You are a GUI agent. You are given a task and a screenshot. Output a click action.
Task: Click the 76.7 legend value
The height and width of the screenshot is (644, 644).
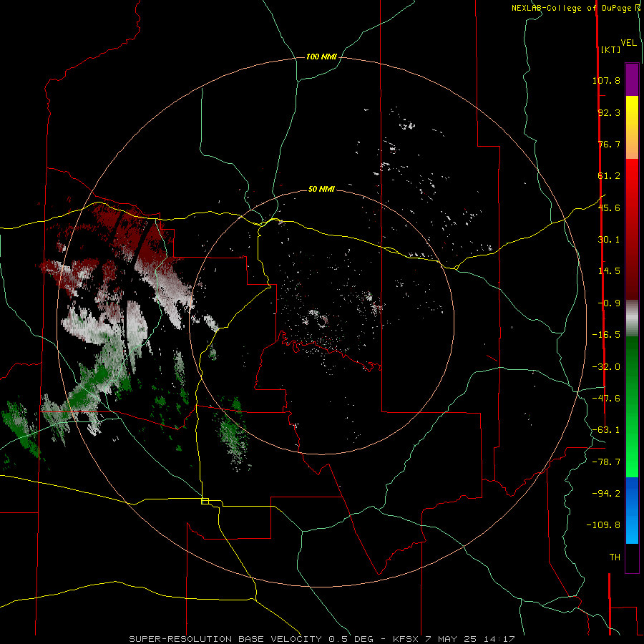click(x=609, y=144)
